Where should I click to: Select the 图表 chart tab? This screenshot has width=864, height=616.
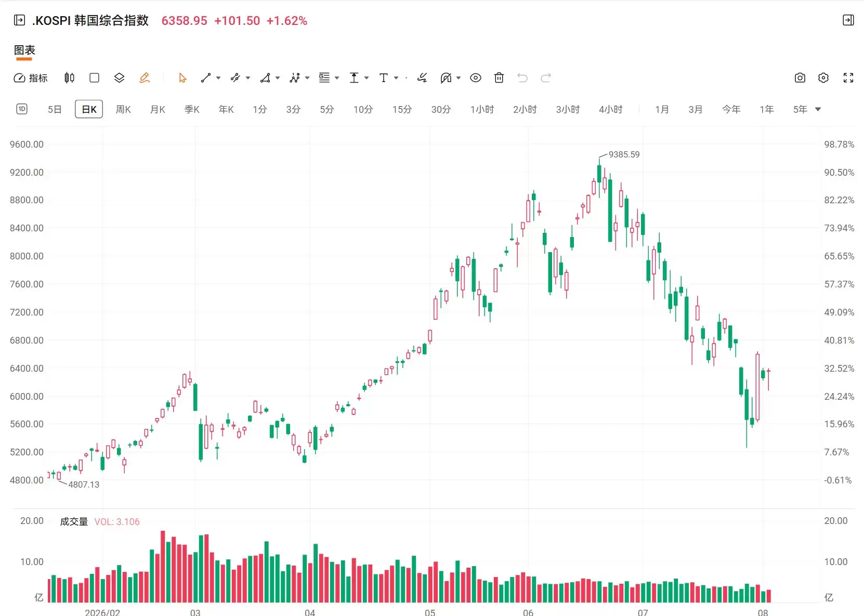[x=24, y=50]
